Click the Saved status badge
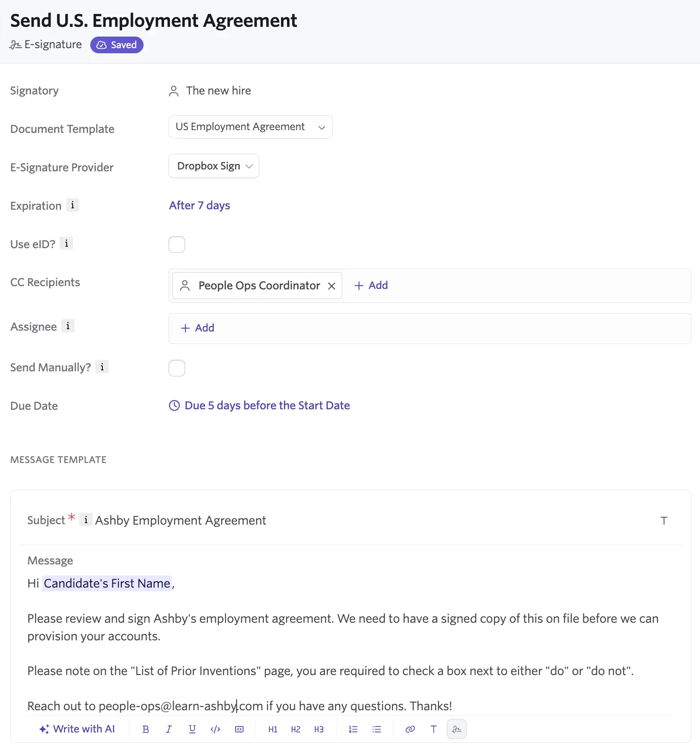This screenshot has height=751, width=700. coord(117,45)
